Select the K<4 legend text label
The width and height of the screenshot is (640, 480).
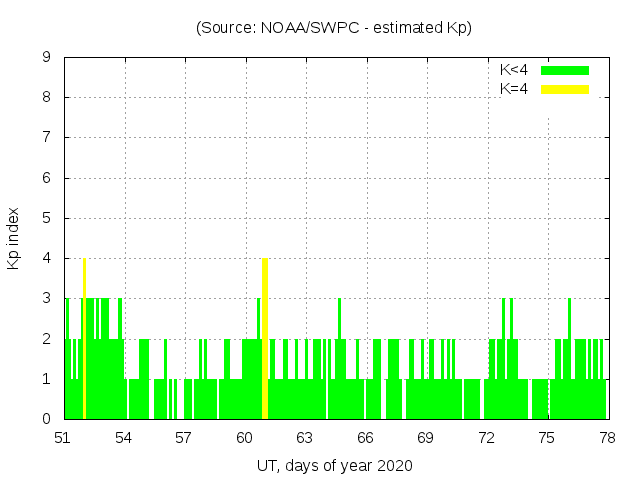(514, 70)
